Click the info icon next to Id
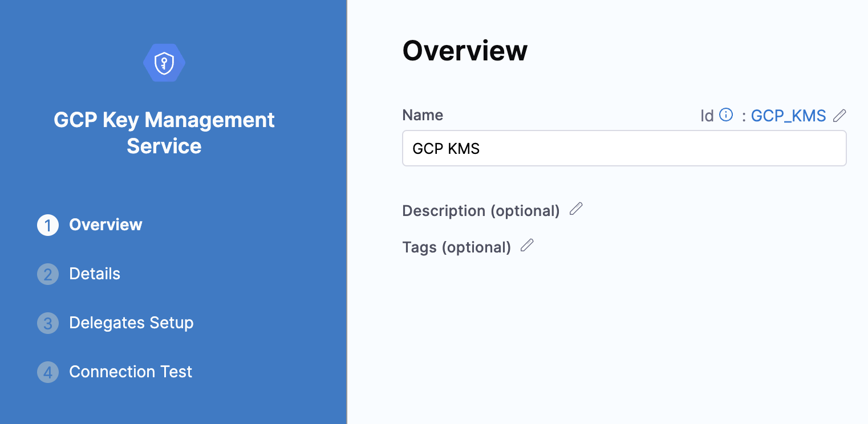Screen dimensions: 868x424 [725, 115]
